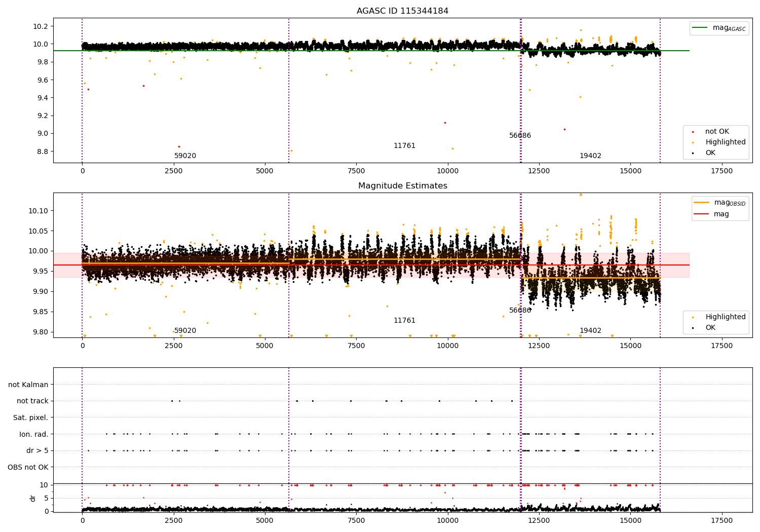Click the '19402' label in Magnitude Estimates plot
The image size is (760, 532).
pos(590,331)
